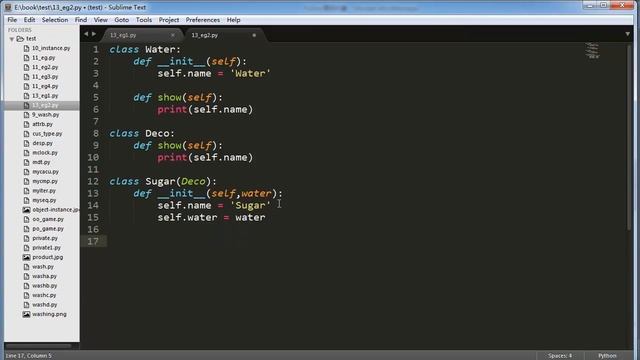Image resolution: width=640 pixels, height=360 pixels.
Task: Open the Project menu
Action: pyautogui.click(x=169, y=20)
